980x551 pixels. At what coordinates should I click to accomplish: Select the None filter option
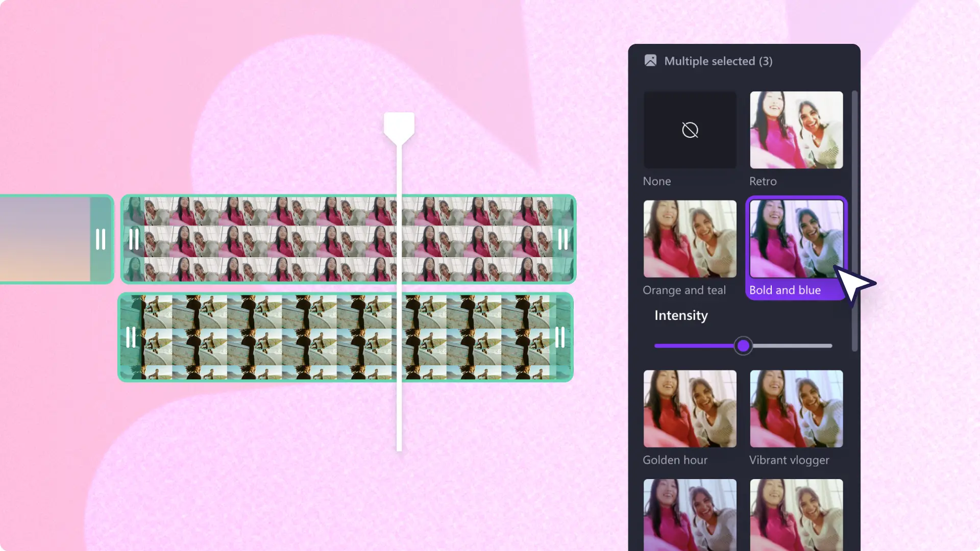(690, 129)
